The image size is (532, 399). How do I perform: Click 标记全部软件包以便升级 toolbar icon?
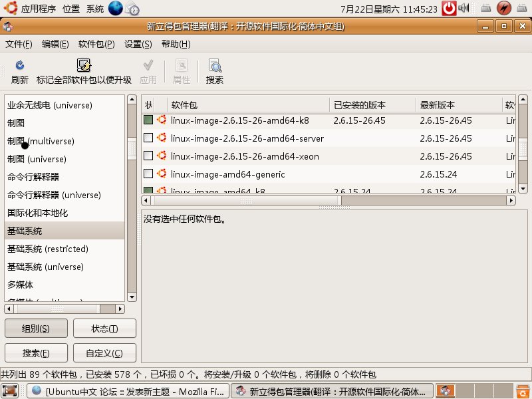[84, 65]
